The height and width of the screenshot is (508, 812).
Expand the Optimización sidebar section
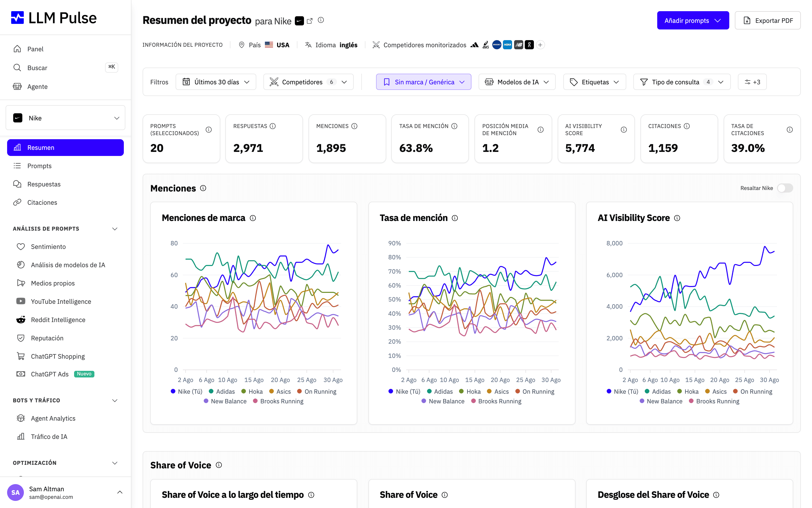tap(65, 463)
